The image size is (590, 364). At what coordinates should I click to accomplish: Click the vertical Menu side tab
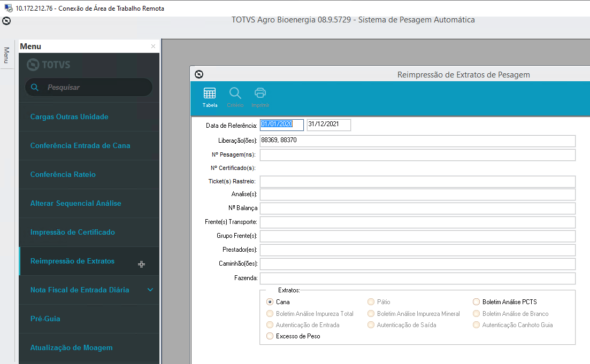(6, 55)
